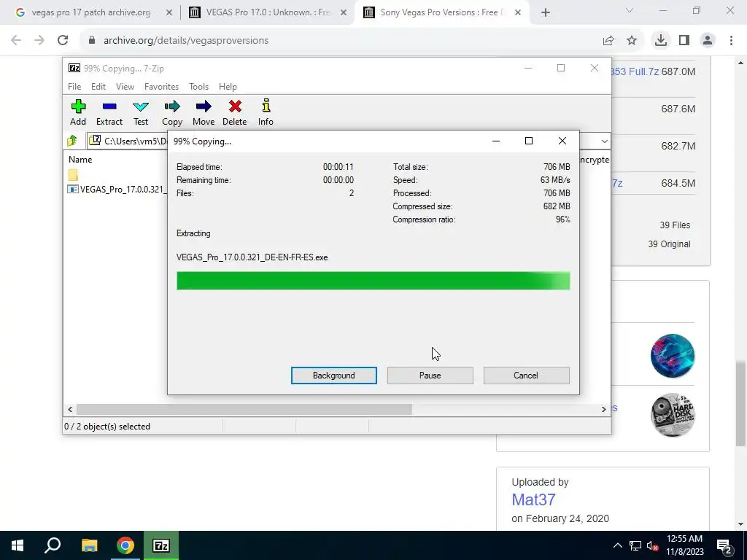This screenshot has height=560, width=747.
Task: Click the Name column header
Action: coord(80,160)
